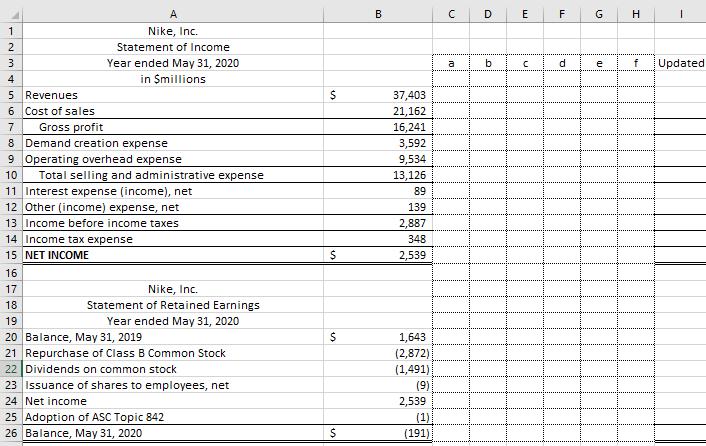Click the 'in $millions' cell
706x446 pixels.
pyautogui.click(x=173, y=79)
